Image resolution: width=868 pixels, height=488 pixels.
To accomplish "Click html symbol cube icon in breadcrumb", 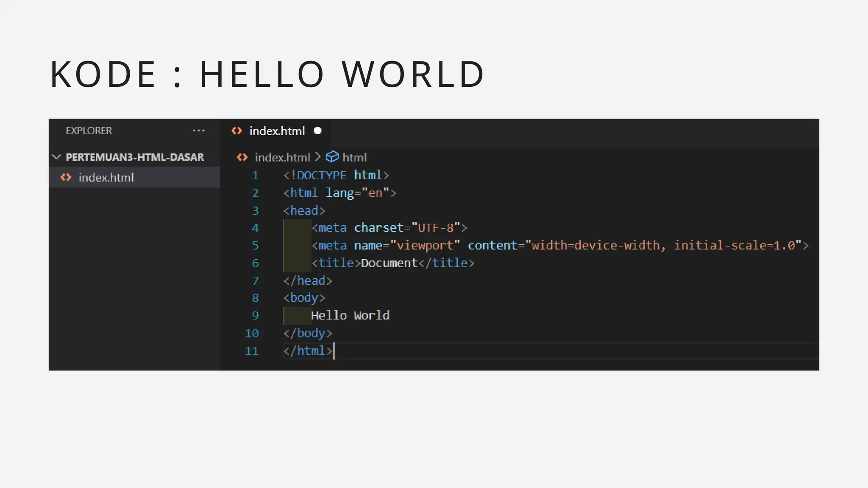I will [x=332, y=157].
